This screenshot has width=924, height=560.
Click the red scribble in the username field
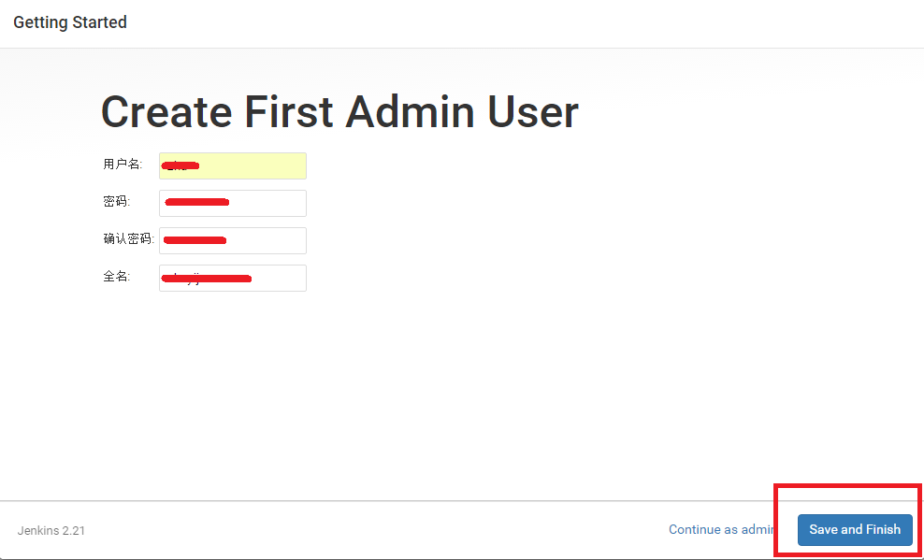tap(180, 165)
